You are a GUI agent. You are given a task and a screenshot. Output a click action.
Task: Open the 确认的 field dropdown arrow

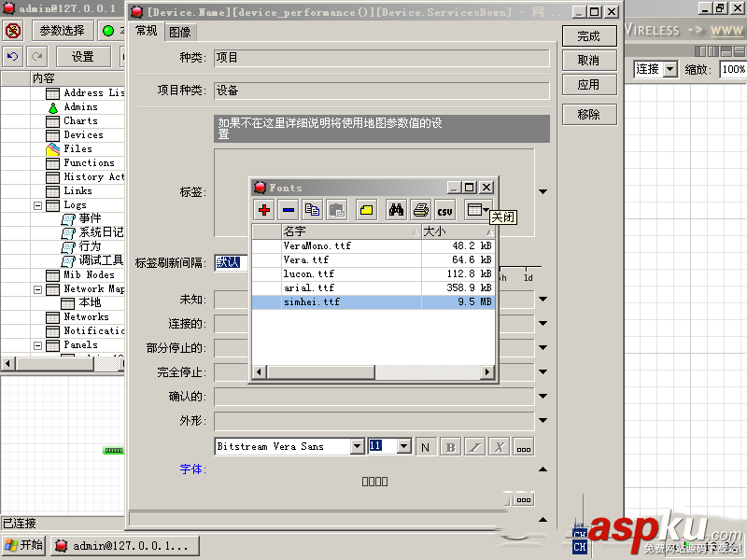click(543, 396)
